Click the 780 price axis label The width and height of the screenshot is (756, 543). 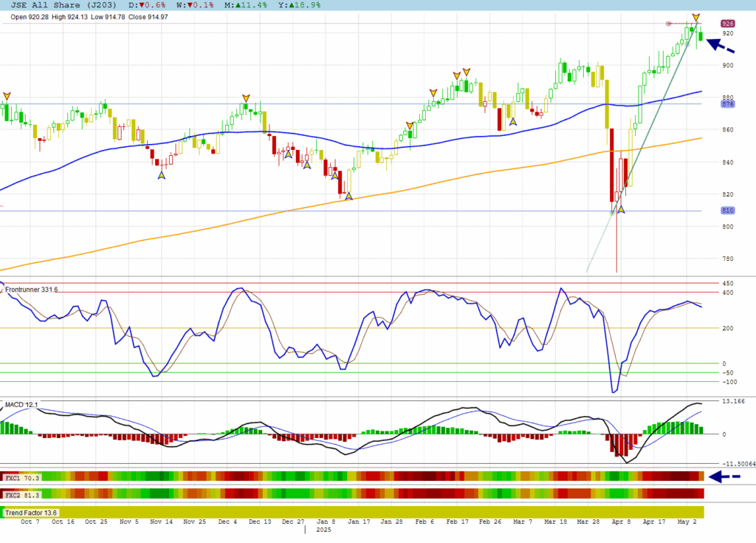[728, 259]
